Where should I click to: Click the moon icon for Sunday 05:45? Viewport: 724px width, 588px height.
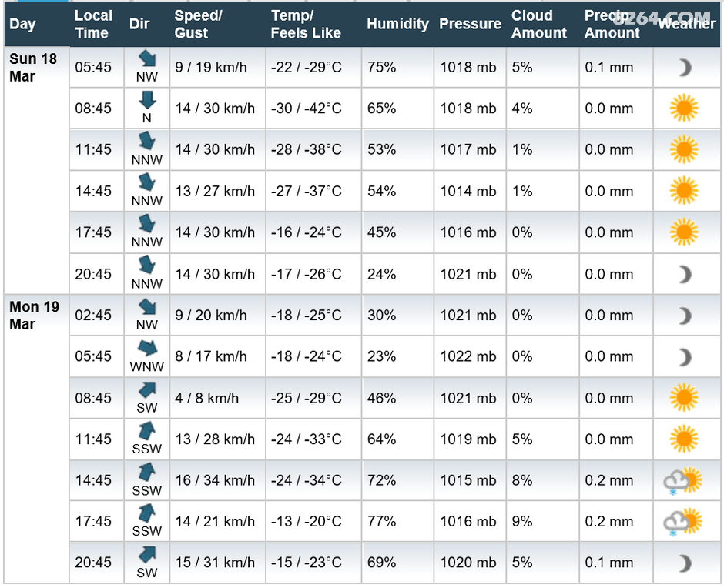(x=685, y=68)
